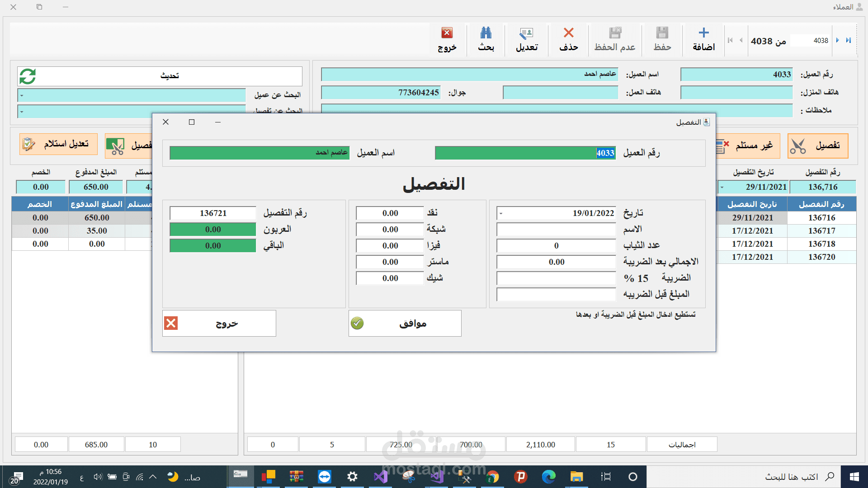Click the حذف (Delete) red X icon
Image resolution: width=868 pixels, height=488 pixels.
pos(568,33)
